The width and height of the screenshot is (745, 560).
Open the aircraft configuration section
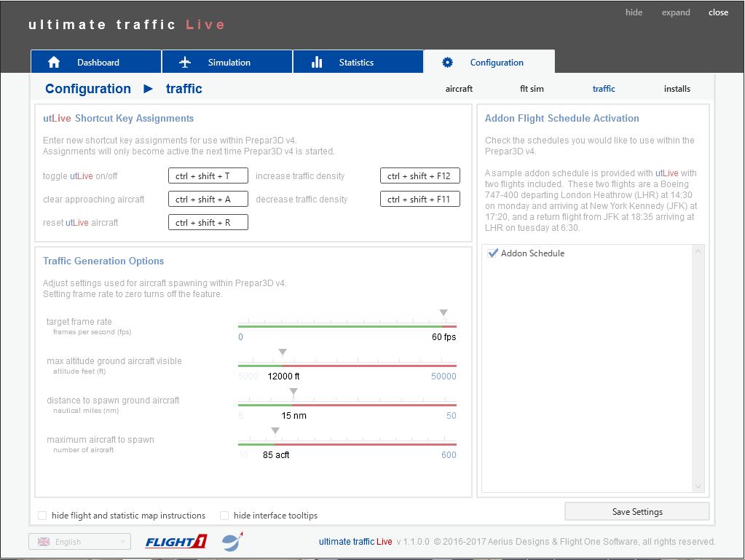point(459,89)
